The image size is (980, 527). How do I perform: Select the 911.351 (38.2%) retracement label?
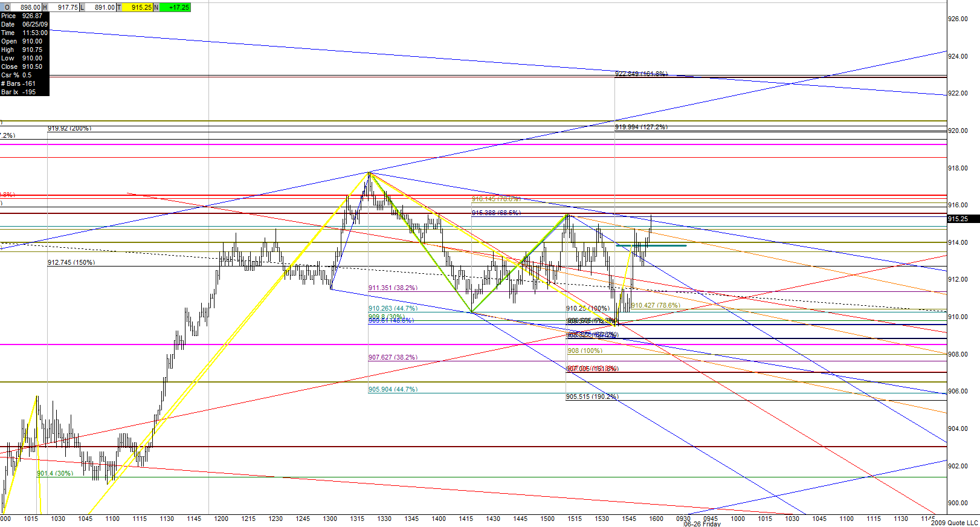coord(393,288)
